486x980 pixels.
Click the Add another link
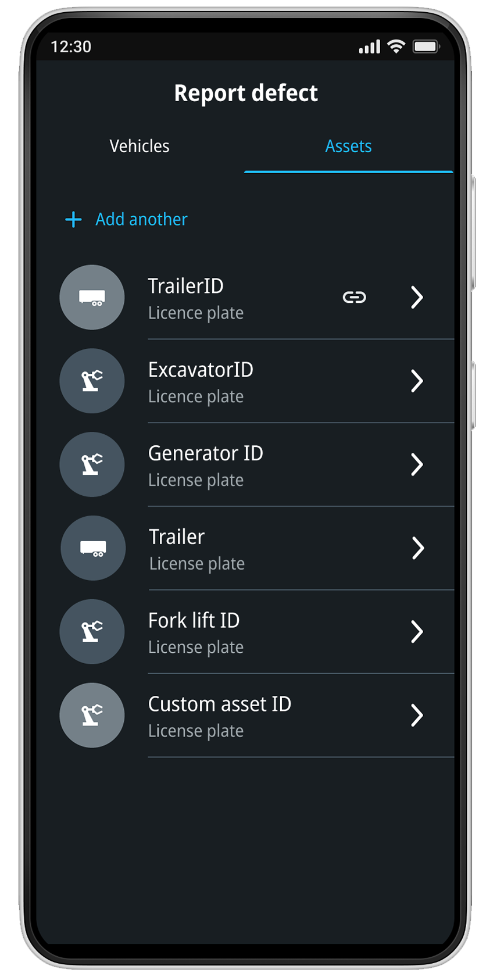141,220
